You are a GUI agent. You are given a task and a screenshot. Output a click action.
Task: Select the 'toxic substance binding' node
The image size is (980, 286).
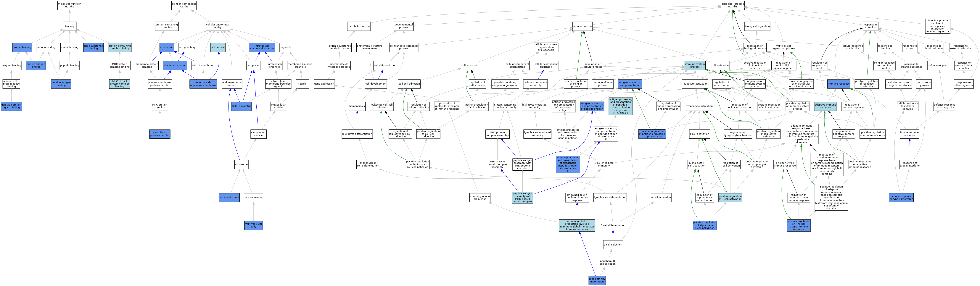coord(93,47)
